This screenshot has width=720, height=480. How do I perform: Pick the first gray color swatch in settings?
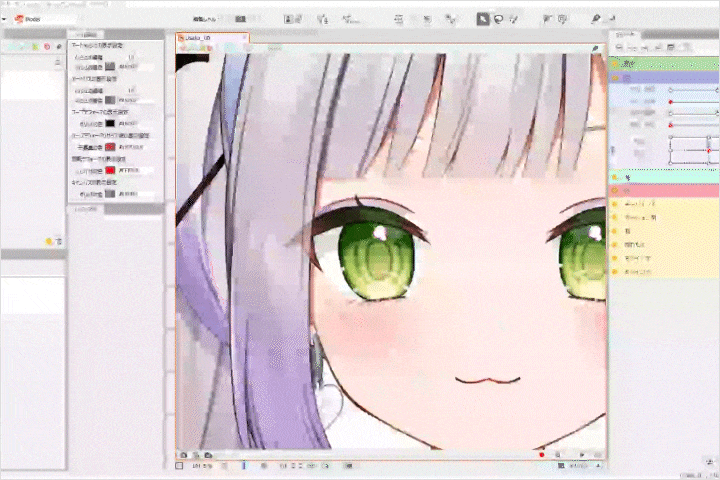[x=110, y=67]
